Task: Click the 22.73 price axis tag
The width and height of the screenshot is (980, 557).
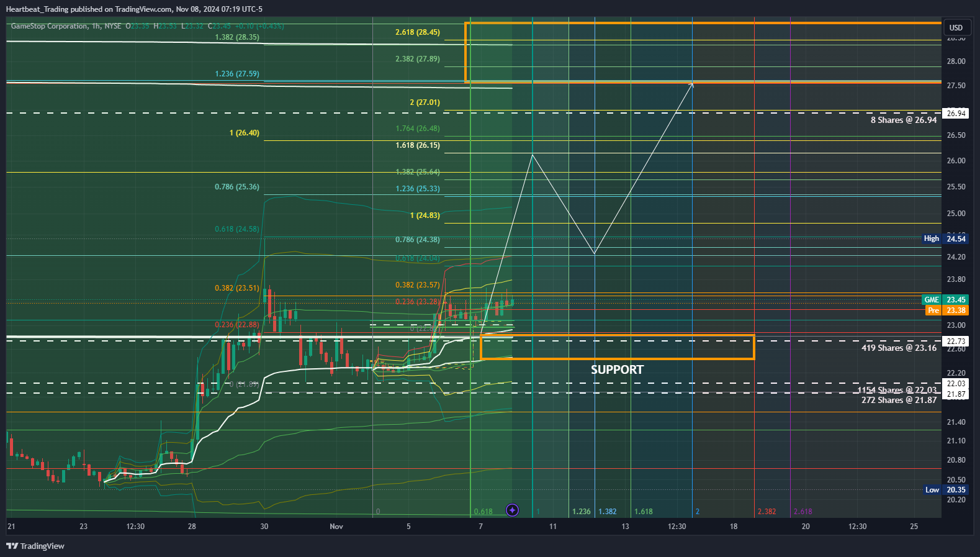Action: 956,342
